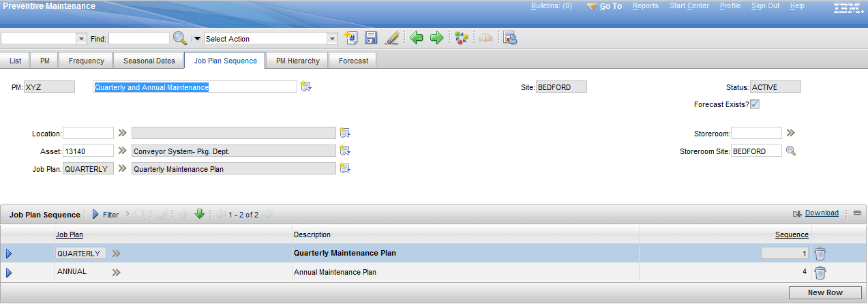The height and width of the screenshot is (304, 868).
Task: Expand details of the ANNUAL row
Action: click(x=9, y=273)
